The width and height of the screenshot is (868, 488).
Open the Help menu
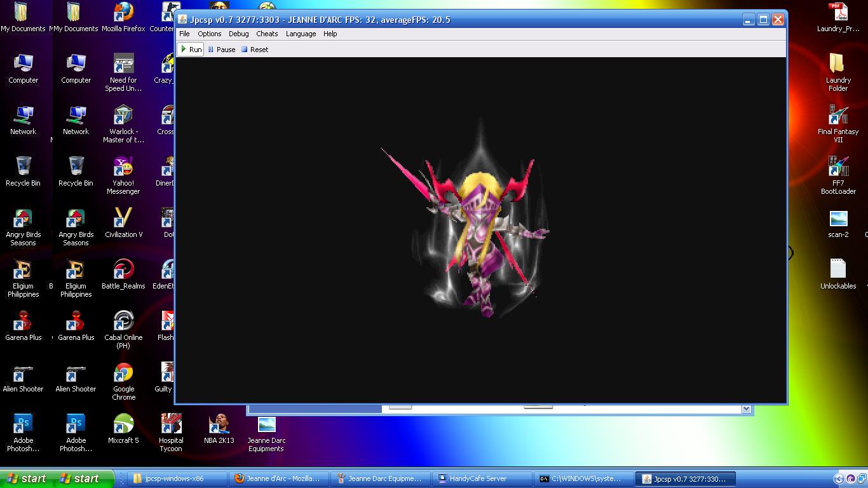click(330, 34)
